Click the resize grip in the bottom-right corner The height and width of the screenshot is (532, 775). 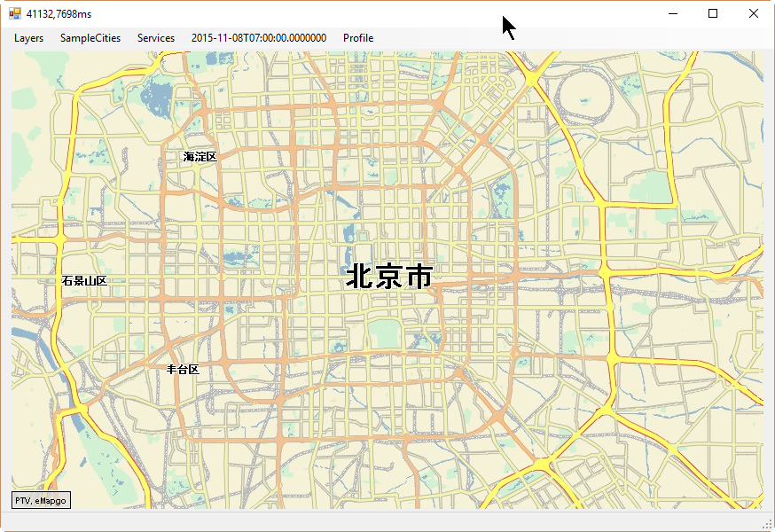point(768,525)
